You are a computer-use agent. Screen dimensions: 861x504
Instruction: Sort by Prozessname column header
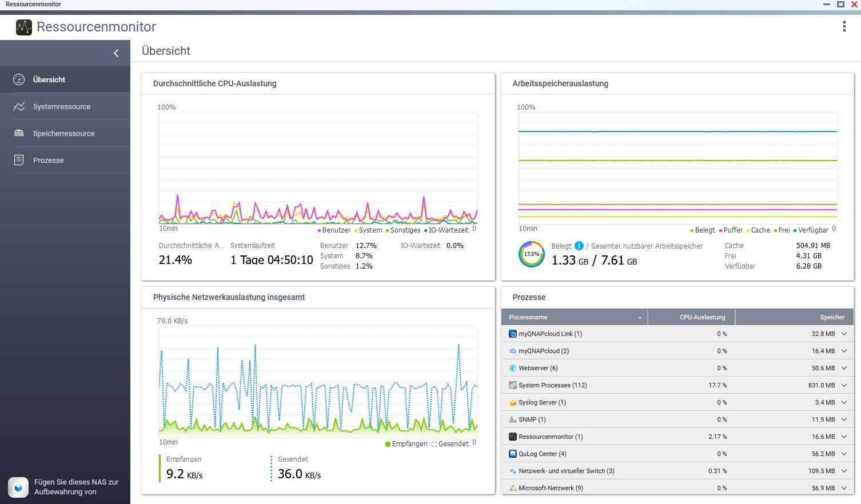[x=574, y=317]
